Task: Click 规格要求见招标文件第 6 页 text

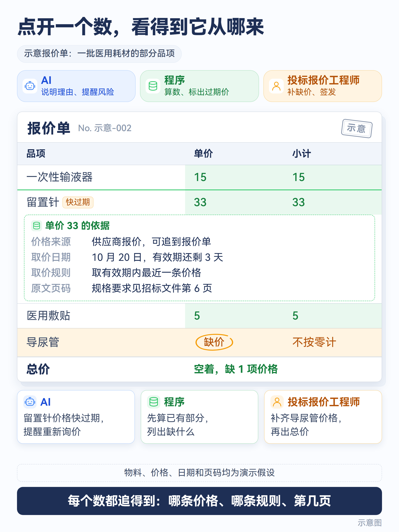Action: click(x=152, y=288)
